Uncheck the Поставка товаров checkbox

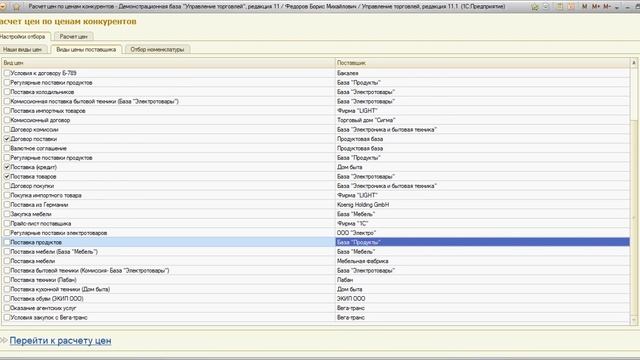pos(7,176)
